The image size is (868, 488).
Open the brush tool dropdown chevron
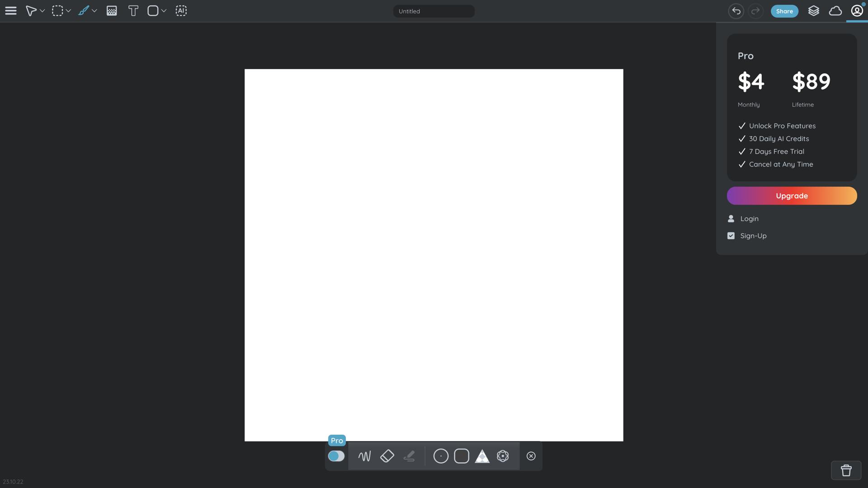pyautogui.click(x=95, y=11)
